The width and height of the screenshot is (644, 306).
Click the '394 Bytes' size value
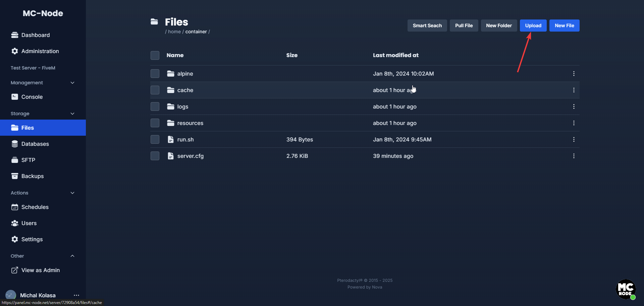pyautogui.click(x=300, y=139)
